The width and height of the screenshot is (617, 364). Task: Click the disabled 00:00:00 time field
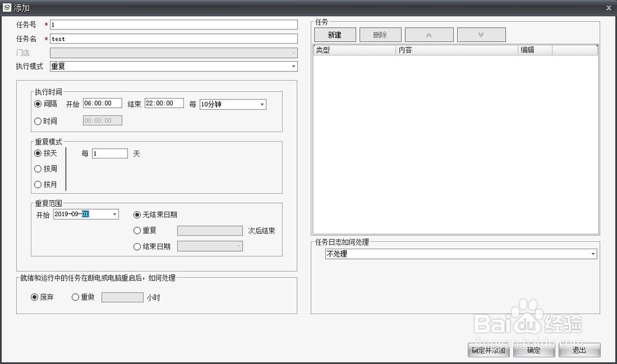coord(102,120)
